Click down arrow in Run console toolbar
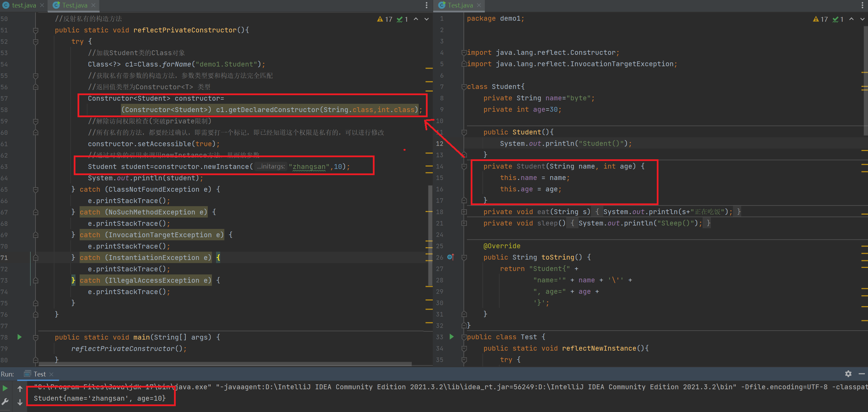The width and height of the screenshot is (868, 412). [x=20, y=402]
